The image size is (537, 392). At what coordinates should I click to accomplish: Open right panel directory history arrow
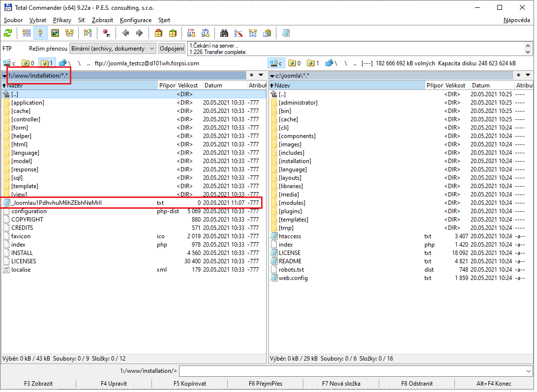point(528,75)
